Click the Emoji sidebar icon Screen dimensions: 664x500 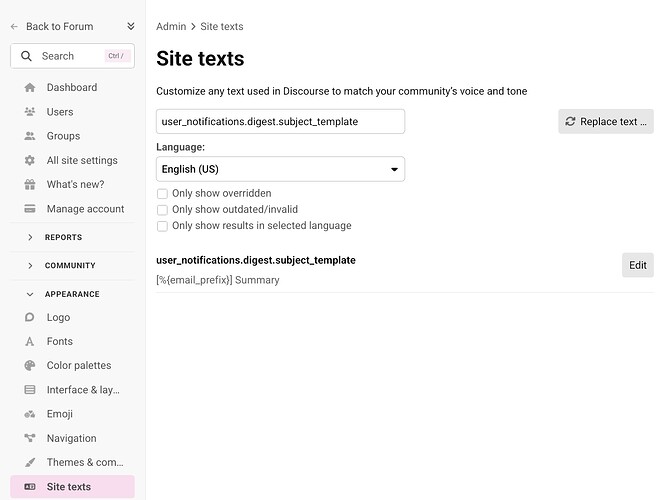point(30,414)
